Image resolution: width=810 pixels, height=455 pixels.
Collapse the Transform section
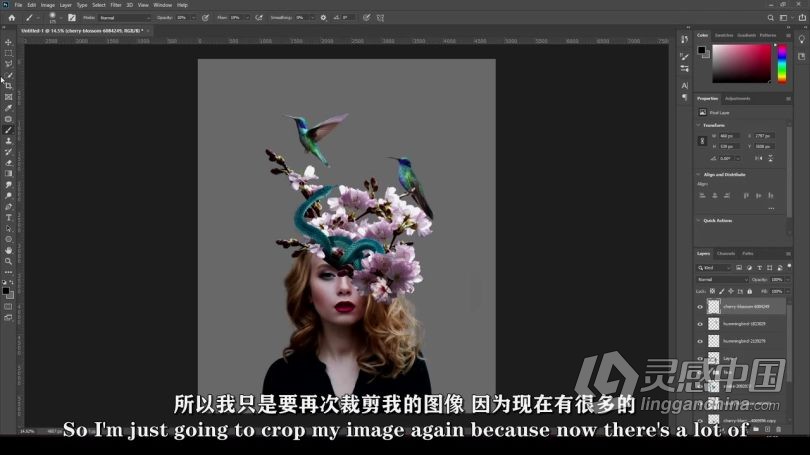pos(697,125)
